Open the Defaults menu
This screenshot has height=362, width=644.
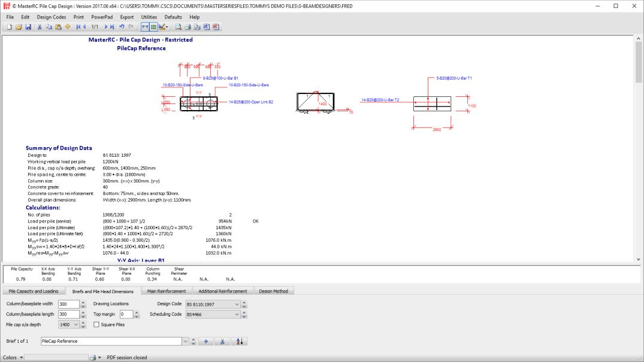click(x=173, y=17)
